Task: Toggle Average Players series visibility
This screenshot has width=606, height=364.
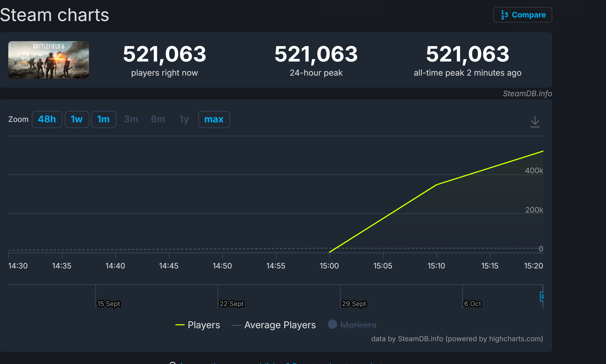Action: coord(280,325)
